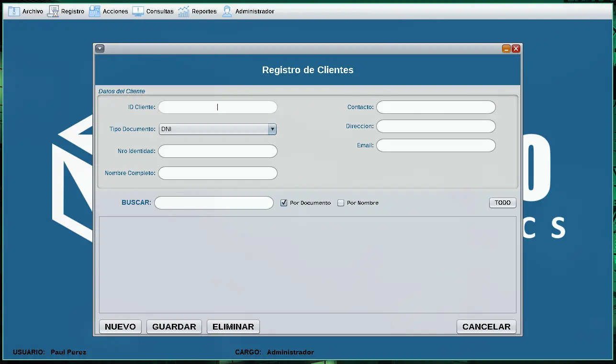Open the Reportes menu
616x364 pixels.
(x=197, y=11)
